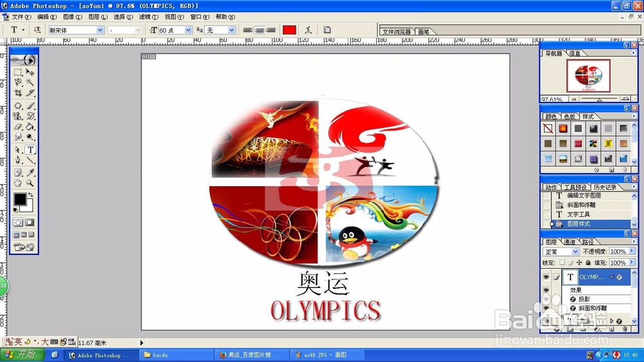
Task: Select the Zoom magnifier tool
Action: 30,184
